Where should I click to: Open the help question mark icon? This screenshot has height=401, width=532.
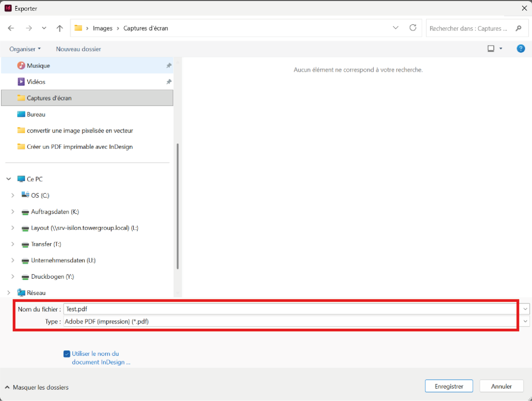click(x=520, y=49)
